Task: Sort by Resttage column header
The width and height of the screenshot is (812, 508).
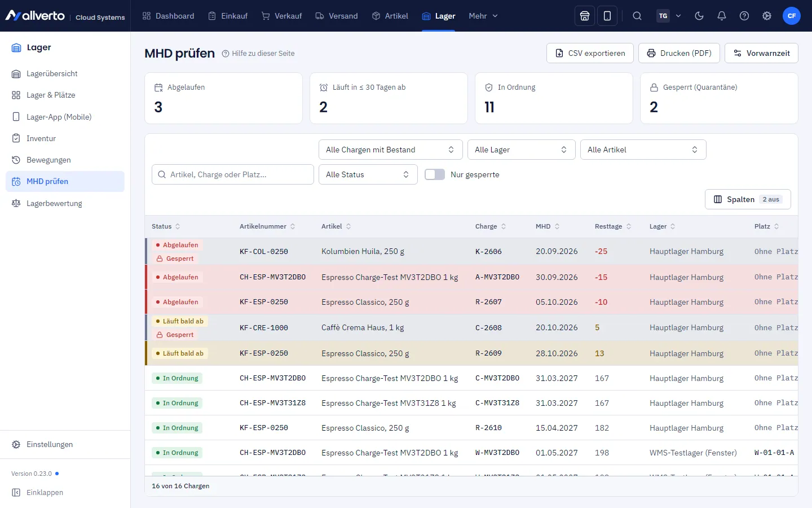Action: (613, 226)
